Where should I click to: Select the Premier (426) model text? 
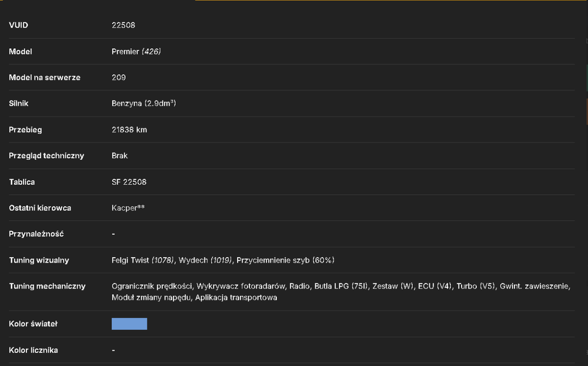point(136,51)
